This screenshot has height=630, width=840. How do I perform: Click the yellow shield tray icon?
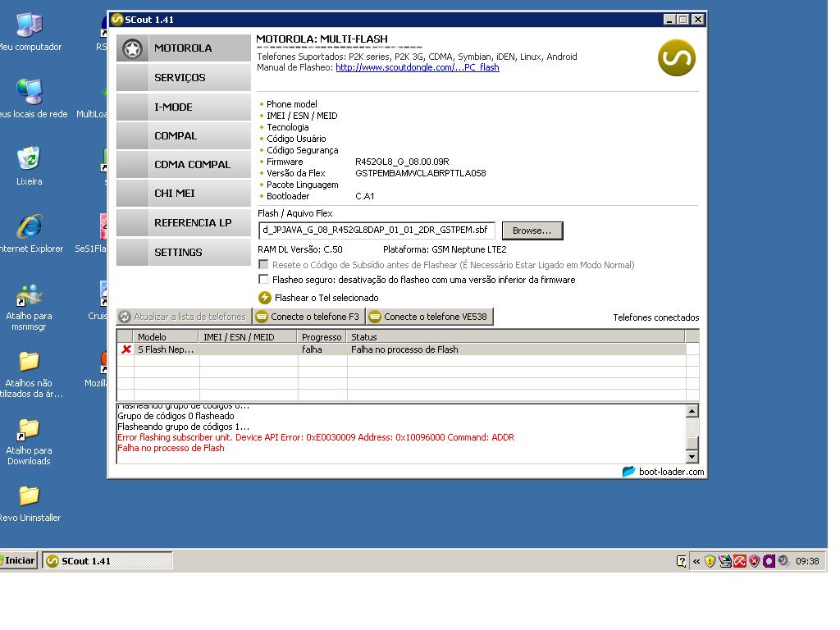(710, 561)
